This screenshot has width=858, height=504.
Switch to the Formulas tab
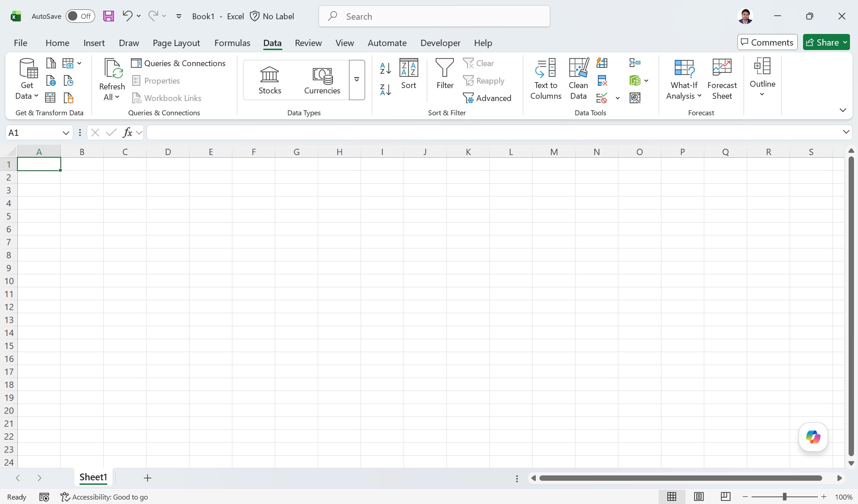[x=232, y=43]
